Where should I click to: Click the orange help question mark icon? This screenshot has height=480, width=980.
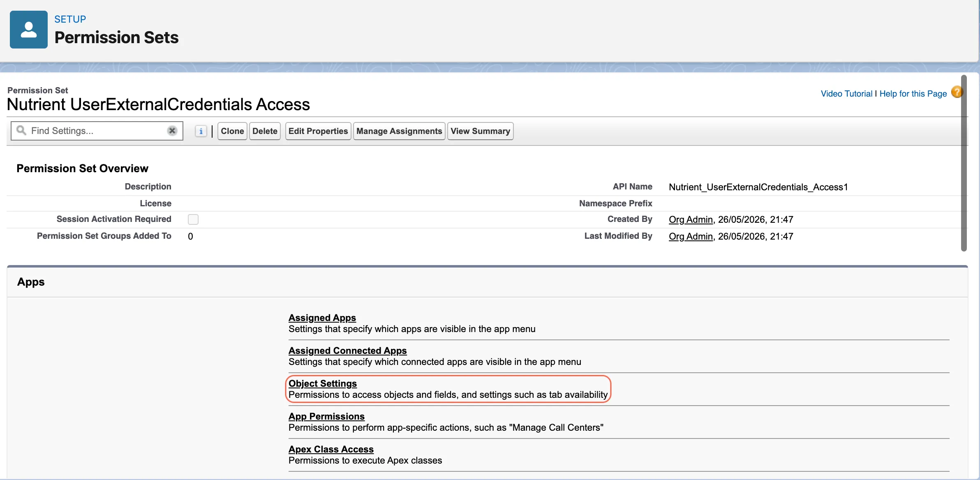(957, 92)
